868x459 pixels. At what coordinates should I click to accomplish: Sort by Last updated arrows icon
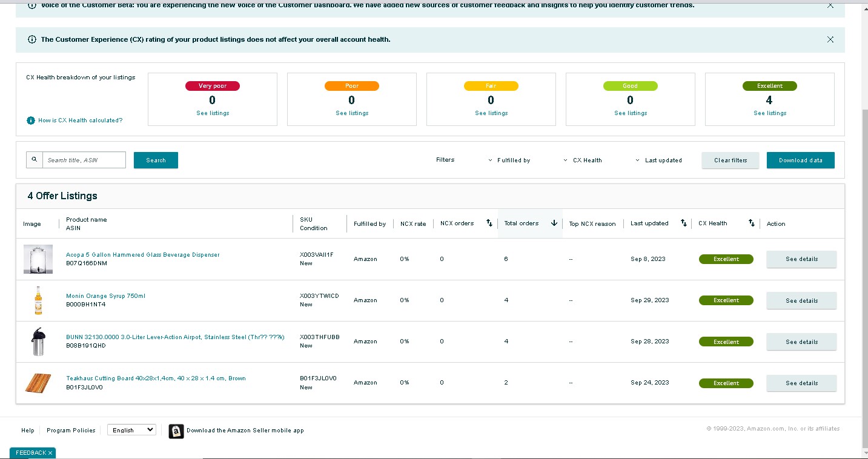click(684, 223)
